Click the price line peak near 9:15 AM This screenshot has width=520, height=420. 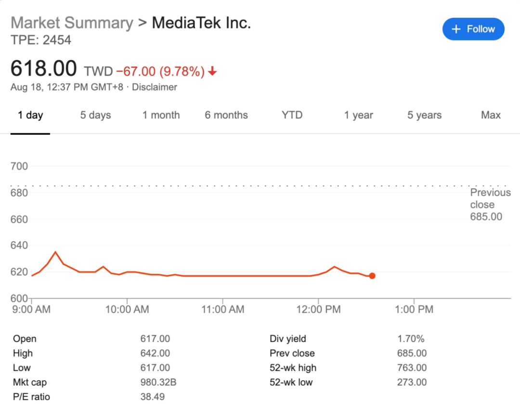pos(55,252)
